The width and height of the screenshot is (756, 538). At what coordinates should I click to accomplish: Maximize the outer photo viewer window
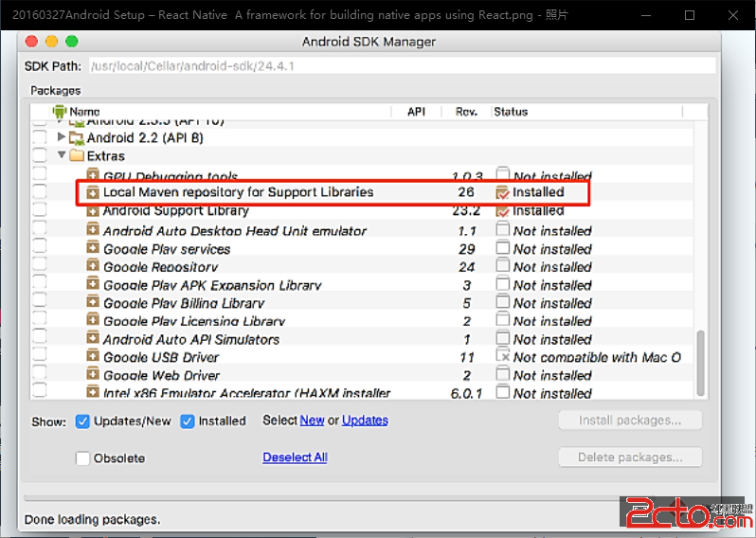tap(690, 15)
